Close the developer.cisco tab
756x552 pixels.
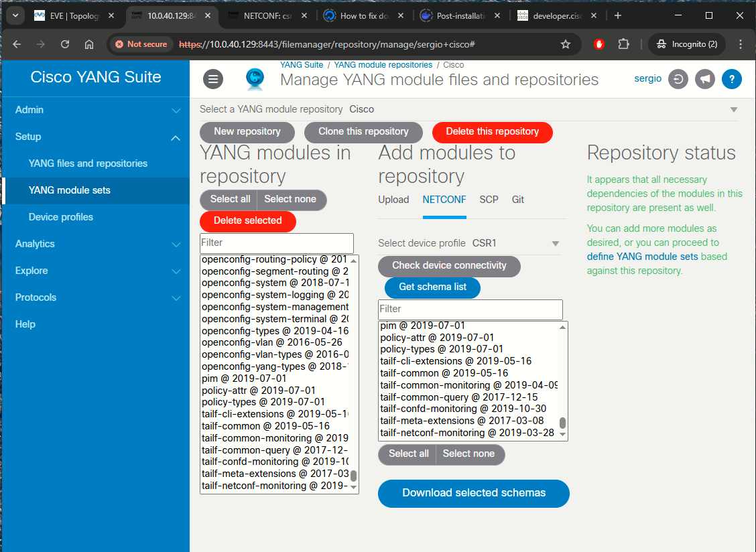pos(594,15)
